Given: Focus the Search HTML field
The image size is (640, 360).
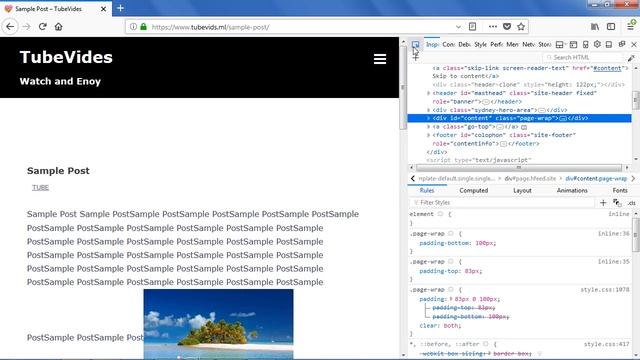Looking at the screenshot, I should click(582, 58).
